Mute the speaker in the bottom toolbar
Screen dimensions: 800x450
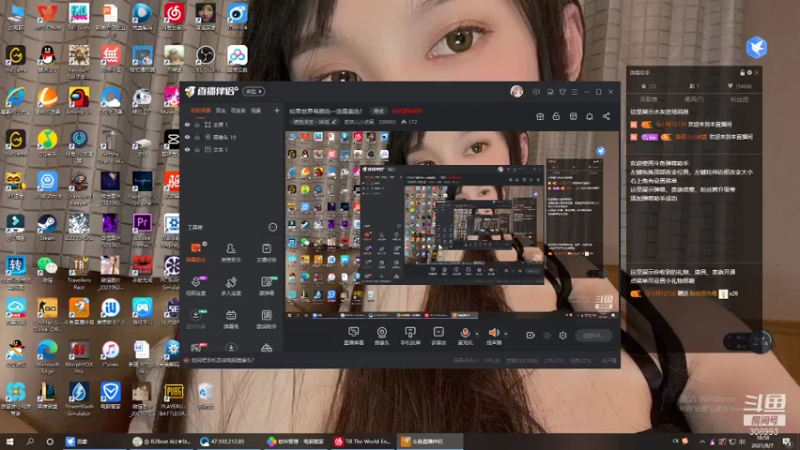(493, 334)
